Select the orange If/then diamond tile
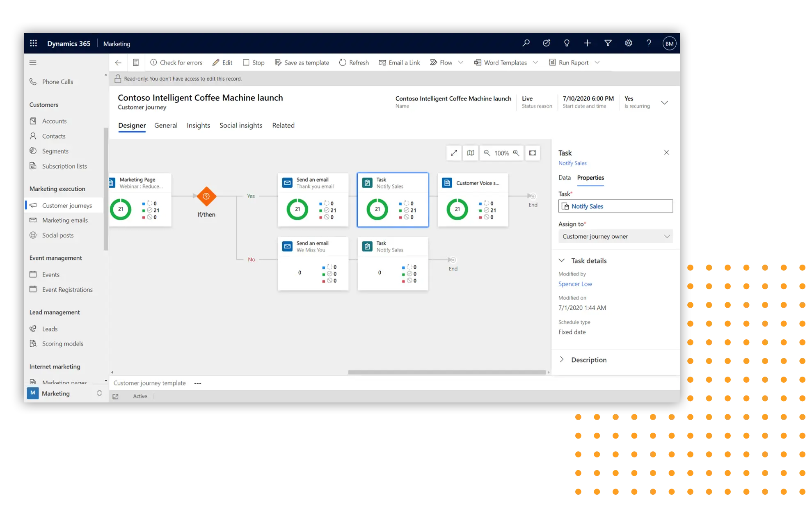 coord(206,197)
